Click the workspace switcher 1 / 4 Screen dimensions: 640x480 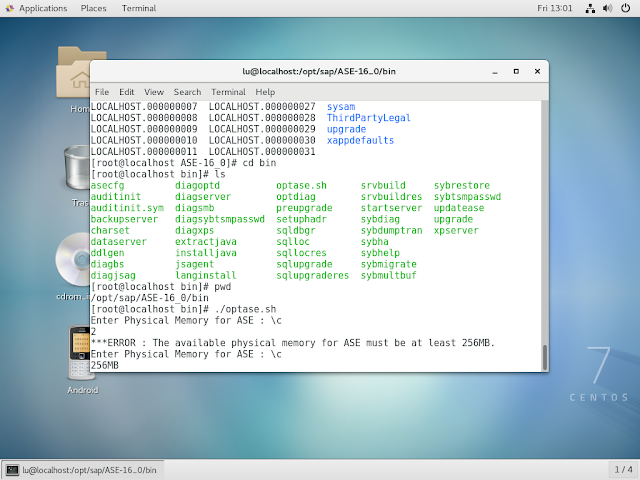(x=623, y=470)
